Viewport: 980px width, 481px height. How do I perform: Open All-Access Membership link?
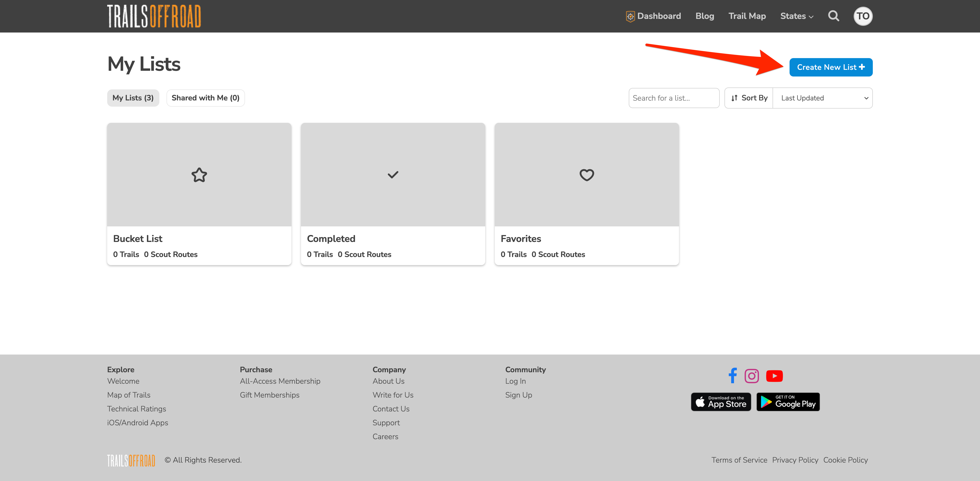point(280,381)
